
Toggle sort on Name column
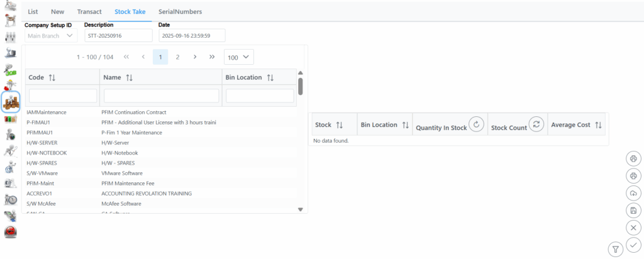pyautogui.click(x=130, y=77)
